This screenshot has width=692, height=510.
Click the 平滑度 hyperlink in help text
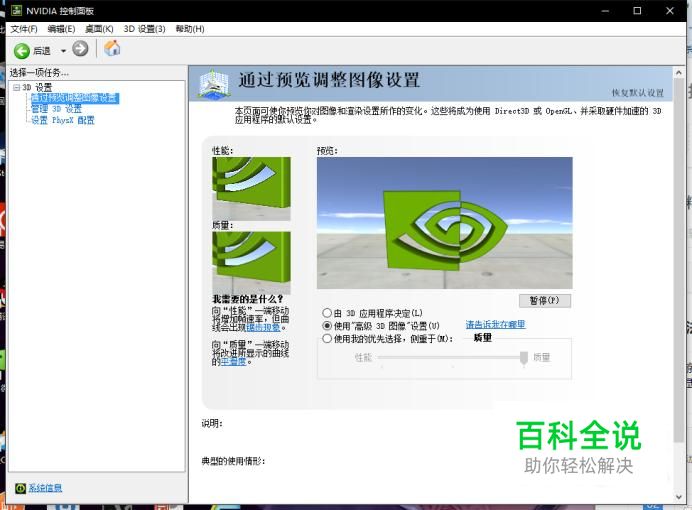click(233, 362)
